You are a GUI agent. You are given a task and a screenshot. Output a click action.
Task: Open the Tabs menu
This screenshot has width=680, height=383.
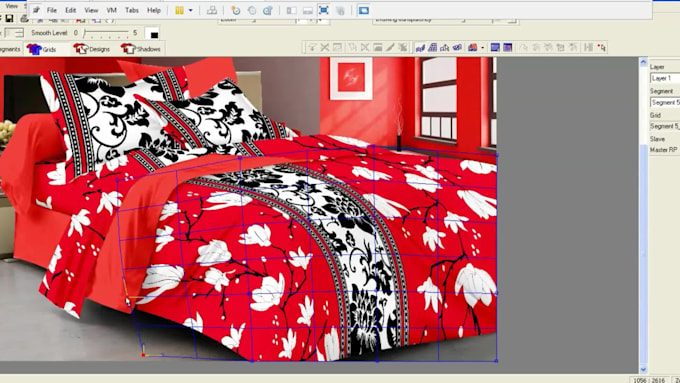132,10
